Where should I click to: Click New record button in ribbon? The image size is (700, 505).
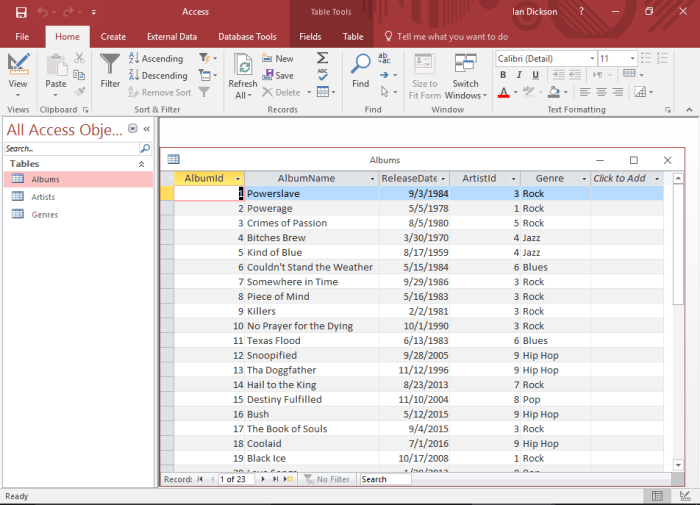click(x=277, y=59)
